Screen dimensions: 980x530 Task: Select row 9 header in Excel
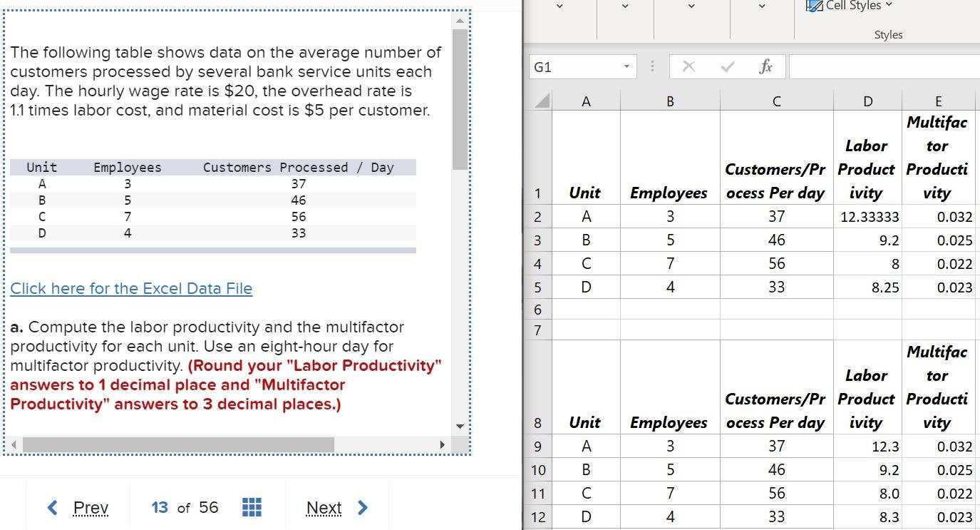[537, 447]
